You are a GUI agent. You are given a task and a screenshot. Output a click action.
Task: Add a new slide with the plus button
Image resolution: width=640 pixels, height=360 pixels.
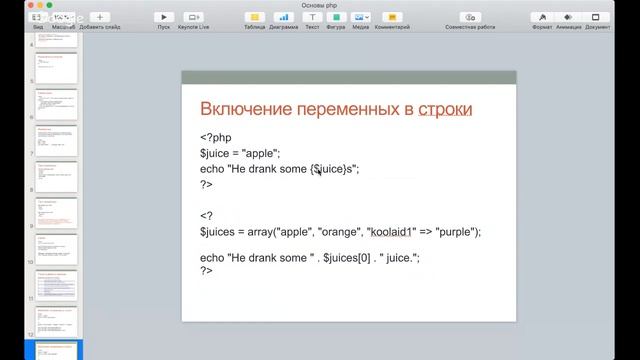point(100,18)
